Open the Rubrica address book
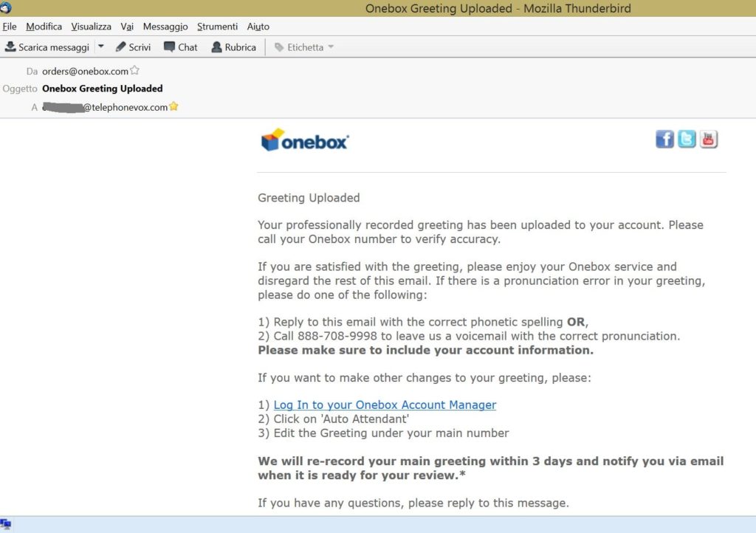The image size is (756, 533). [233, 47]
